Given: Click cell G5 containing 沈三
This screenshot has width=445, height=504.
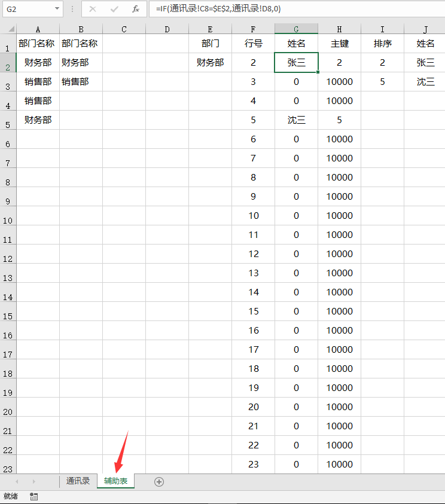Looking at the screenshot, I should click(x=297, y=120).
